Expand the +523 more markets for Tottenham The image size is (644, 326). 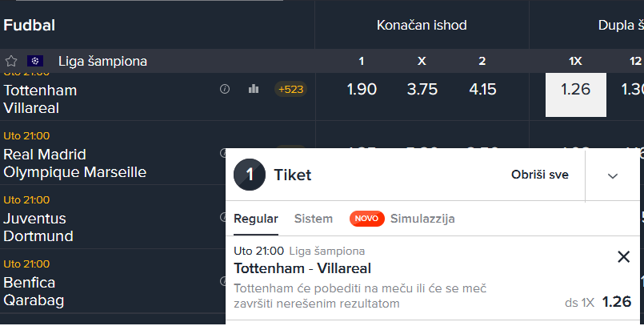(x=290, y=89)
